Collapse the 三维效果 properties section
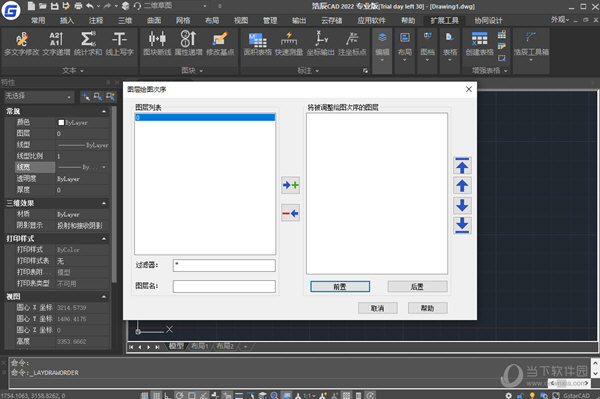This screenshot has height=399, width=600. [x=104, y=203]
